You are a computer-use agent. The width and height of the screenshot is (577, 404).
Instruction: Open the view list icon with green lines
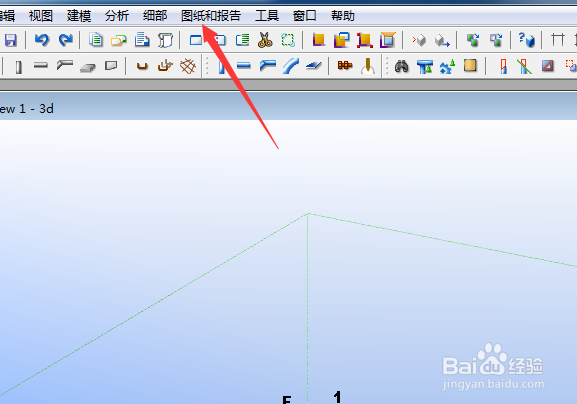click(x=243, y=40)
